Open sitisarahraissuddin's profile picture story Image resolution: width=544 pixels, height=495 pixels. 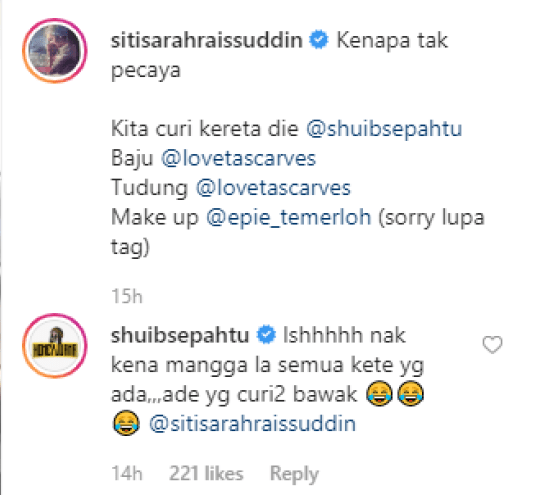[x=55, y=51]
